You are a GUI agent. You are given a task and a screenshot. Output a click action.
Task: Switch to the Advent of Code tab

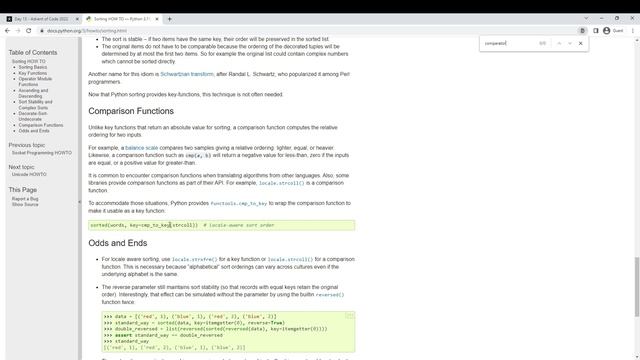point(41,19)
